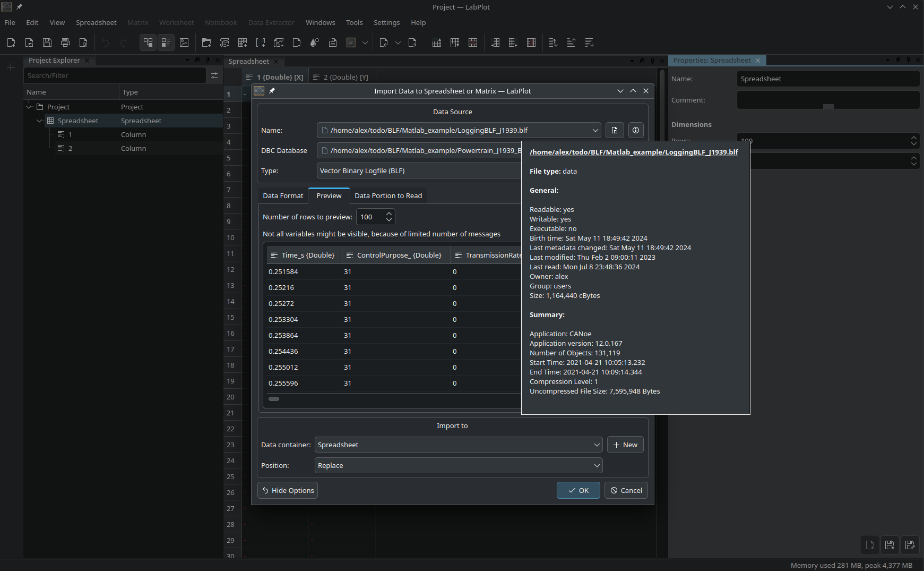
Task: Click the add new folder toolbar icon
Action: pos(206,42)
